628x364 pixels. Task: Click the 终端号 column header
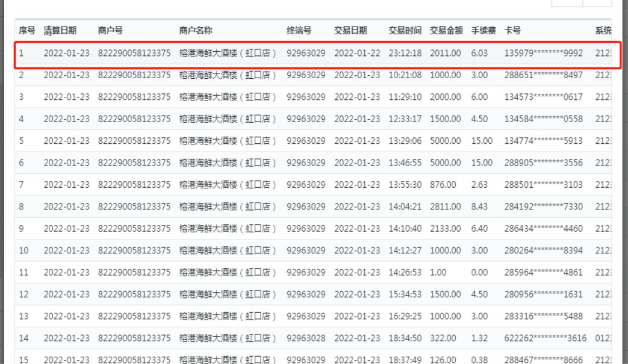299,31
